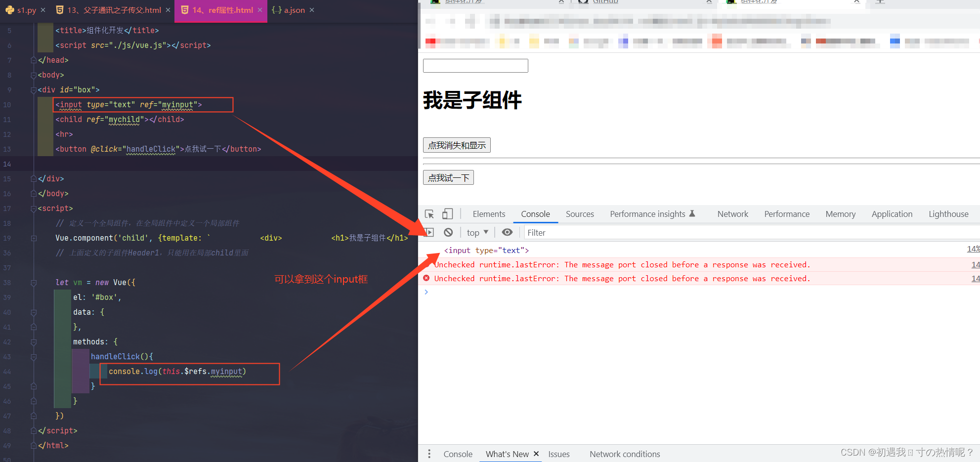Viewport: 980px width, 462px height.
Task: Open the Lighthouse panel tab
Action: tap(948, 214)
